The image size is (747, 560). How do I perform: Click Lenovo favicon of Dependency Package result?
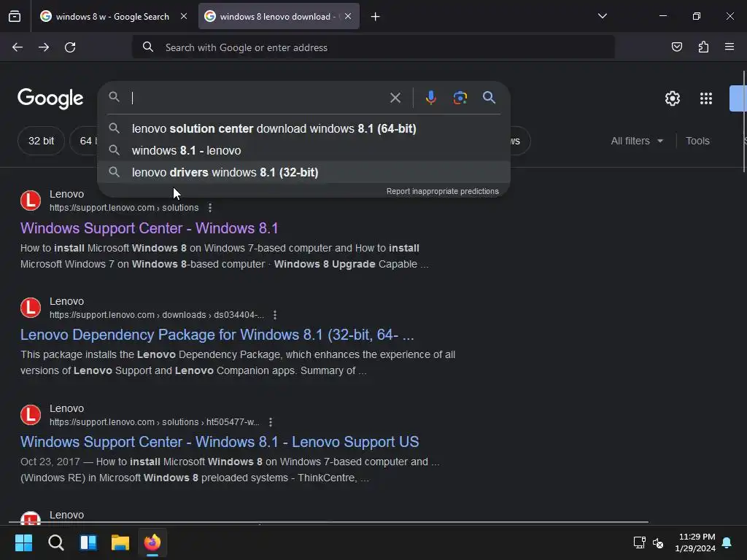[31, 308]
